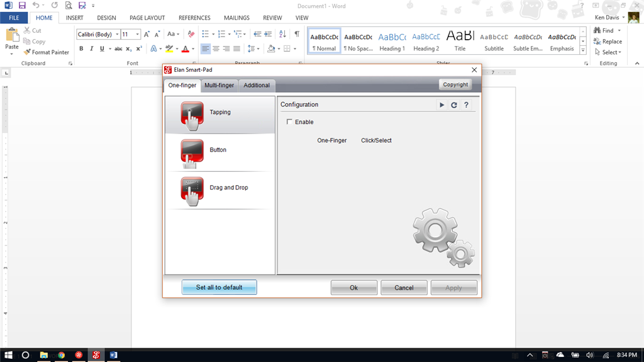644x362 pixels.
Task: Toggle Underline formatting in Word
Action: pyautogui.click(x=102, y=48)
